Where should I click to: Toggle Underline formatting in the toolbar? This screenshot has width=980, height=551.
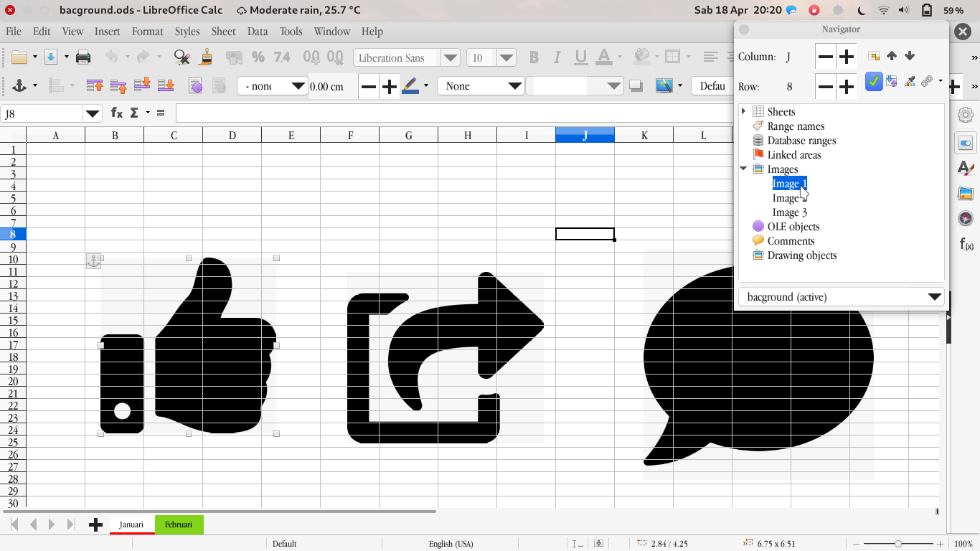click(x=580, y=57)
